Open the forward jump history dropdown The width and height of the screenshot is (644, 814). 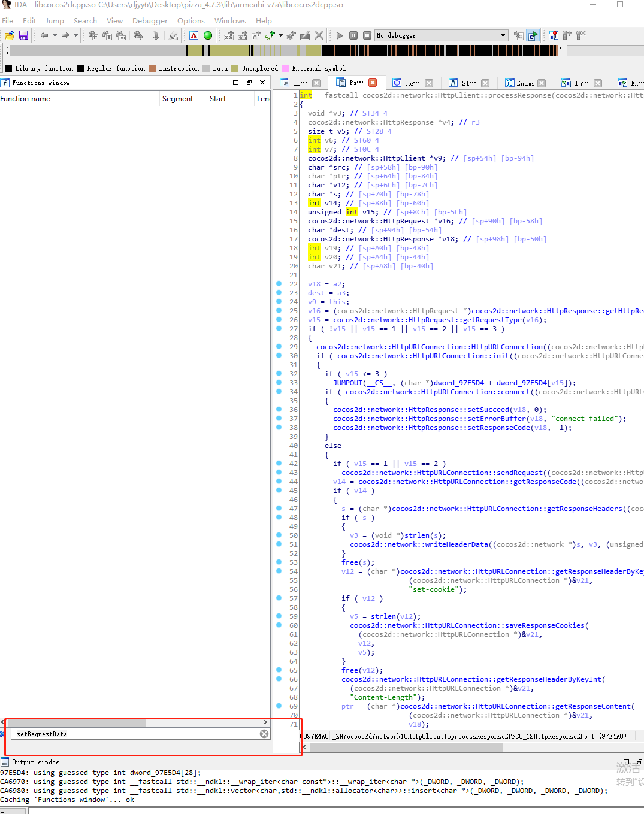(75, 35)
